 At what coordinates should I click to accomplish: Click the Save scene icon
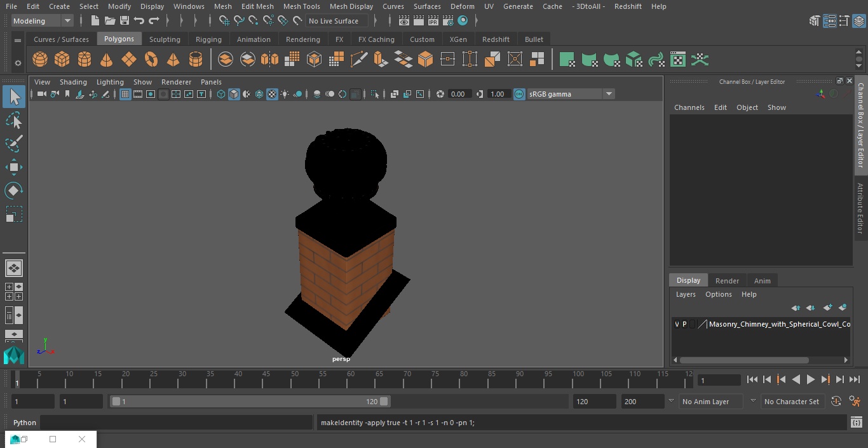coord(125,21)
